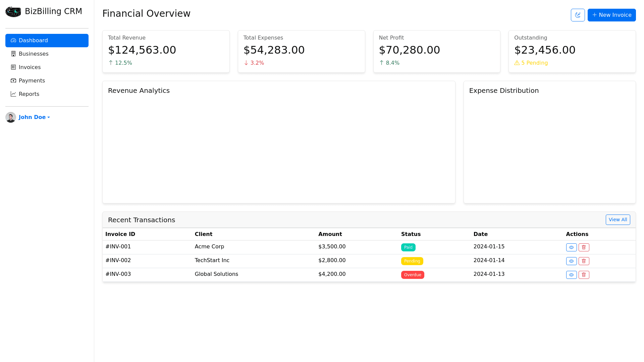644x362 pixels.
Task: Create a New Invoice
Action: (x=611, y=15)
